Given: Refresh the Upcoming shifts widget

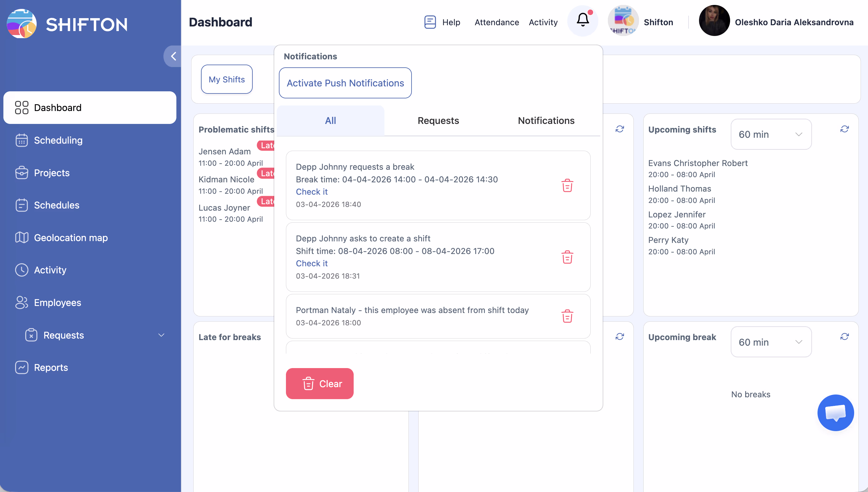Looking at the screenshot, I should click(844, 129).
